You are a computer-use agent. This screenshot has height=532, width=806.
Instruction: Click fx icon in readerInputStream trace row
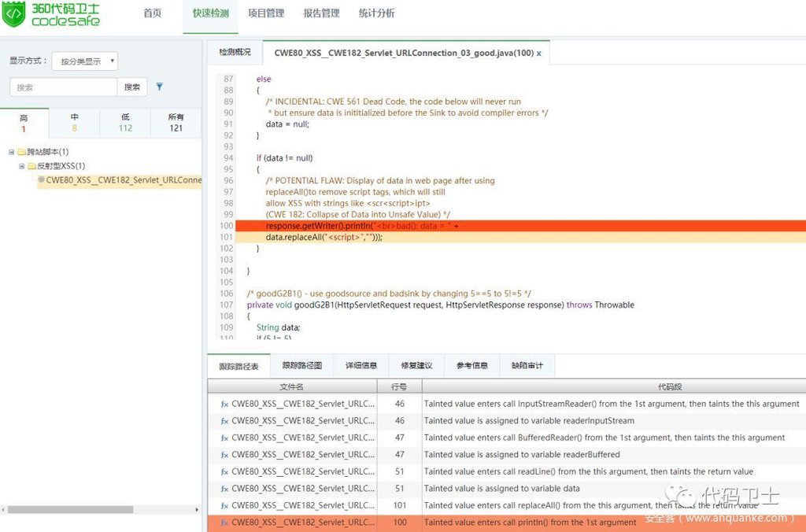224,421
